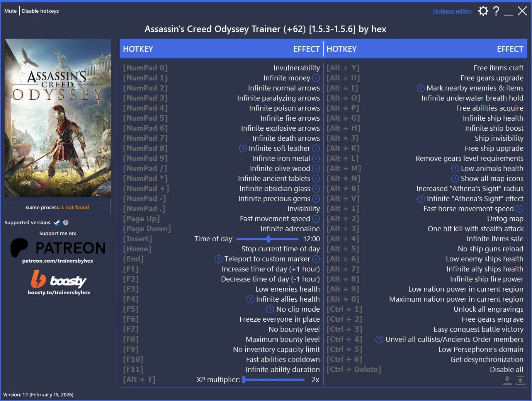532x401 pixels.
Task: Open the settings gear icon
Action: [483, 11]
